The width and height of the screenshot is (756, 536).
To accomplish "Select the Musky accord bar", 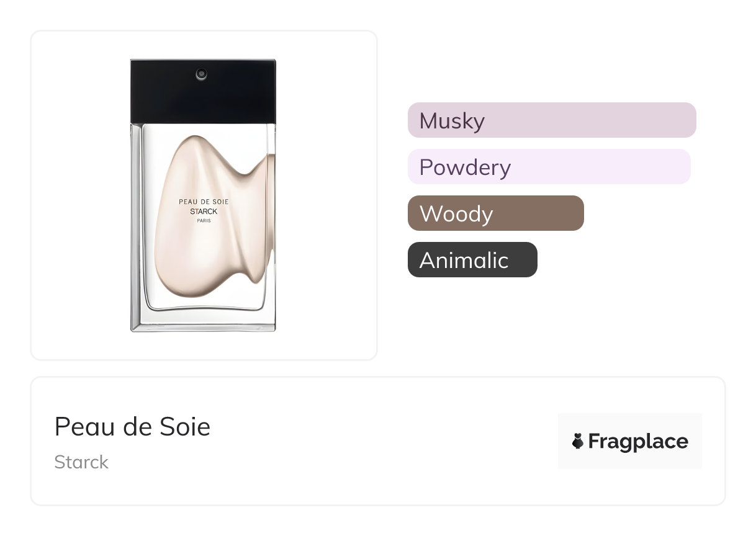I will pyautogui.click(x=552, y=120).
